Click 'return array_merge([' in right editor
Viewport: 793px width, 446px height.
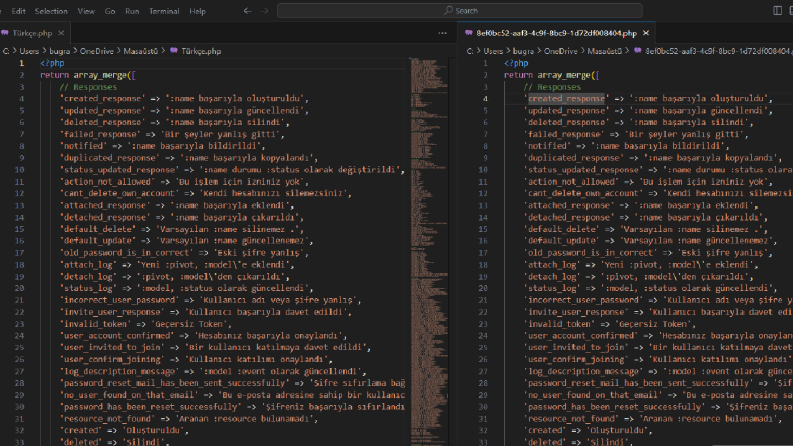point(551,75)
